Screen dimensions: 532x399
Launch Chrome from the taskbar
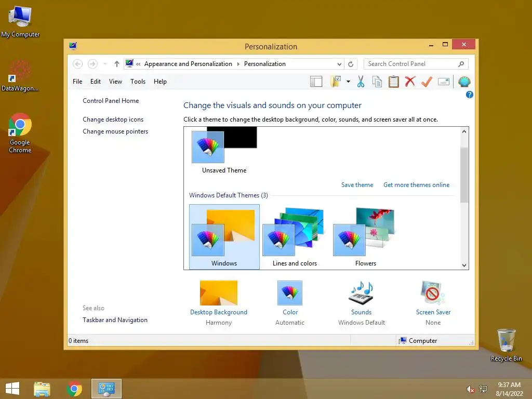pyautogui.click(x=74, y=389)
